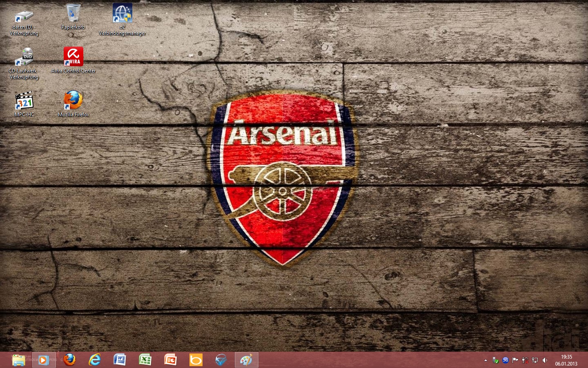Image resolution: width=588 pixels, height=368 pixels.
Task: Open Internet Explorer in the taskbar
Action: (95, 360)
